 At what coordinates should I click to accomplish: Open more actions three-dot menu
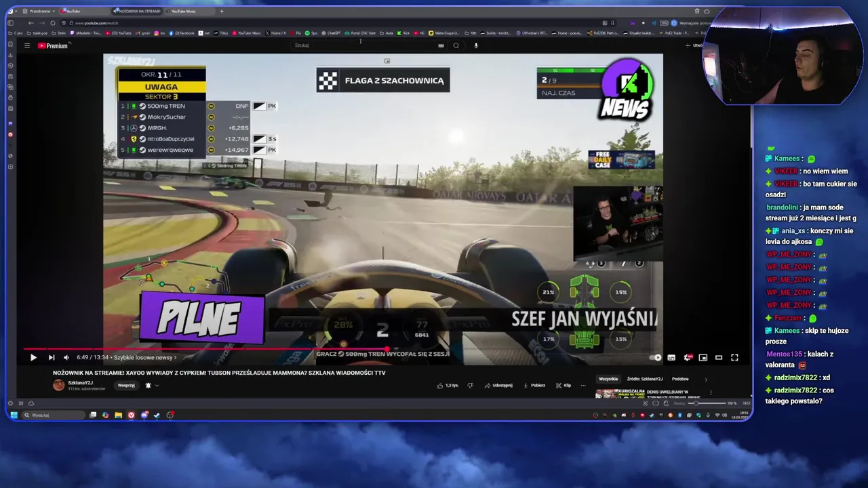(583, 385)
